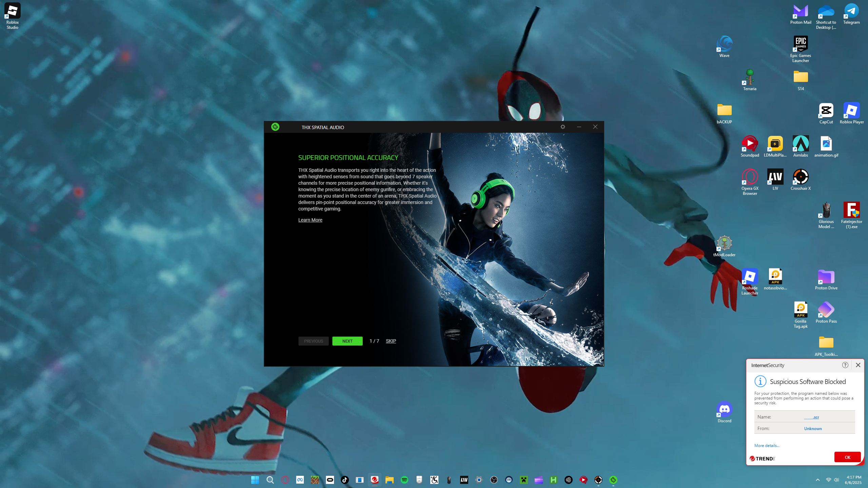Click SKIP in the THX intro
Screen dimensions: 868x488
(x=391, y=341)
